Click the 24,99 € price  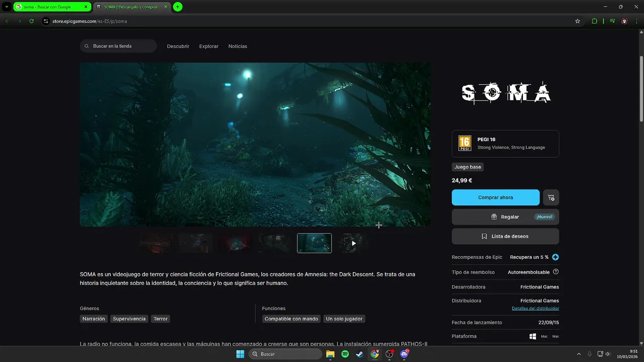point(462,180)
